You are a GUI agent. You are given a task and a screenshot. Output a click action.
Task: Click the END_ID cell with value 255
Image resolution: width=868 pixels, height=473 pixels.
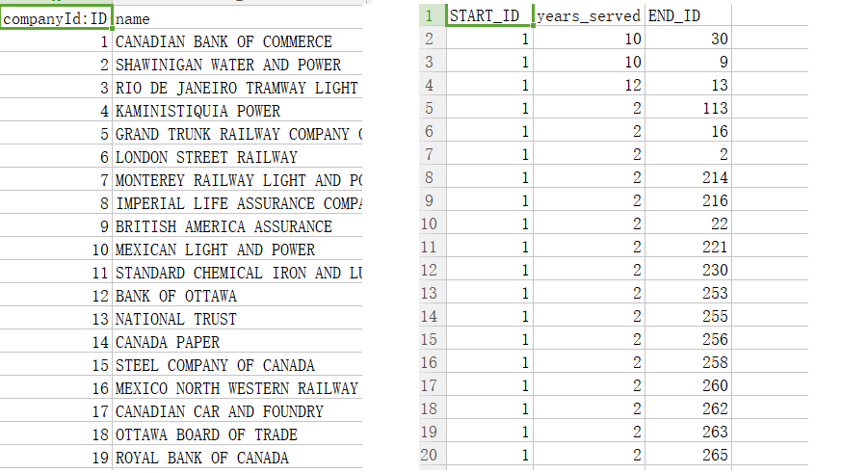tap(688, 316)
